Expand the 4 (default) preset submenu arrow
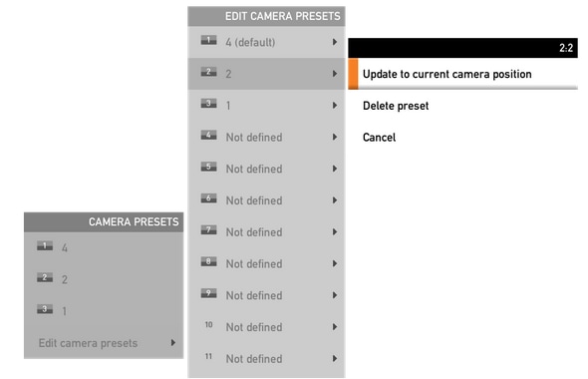The image size is (588, 379). click(335, 42)
